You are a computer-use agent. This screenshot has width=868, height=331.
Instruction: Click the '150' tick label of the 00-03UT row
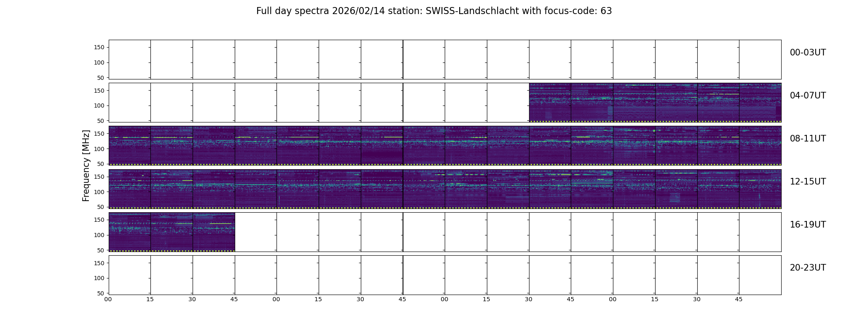(99, 48)
